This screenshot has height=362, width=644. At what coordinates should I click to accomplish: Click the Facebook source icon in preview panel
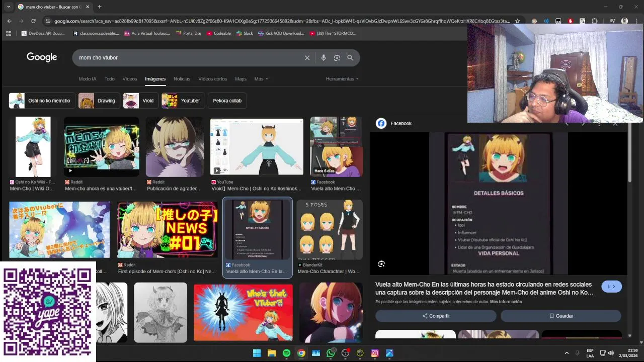coord(381,123)
